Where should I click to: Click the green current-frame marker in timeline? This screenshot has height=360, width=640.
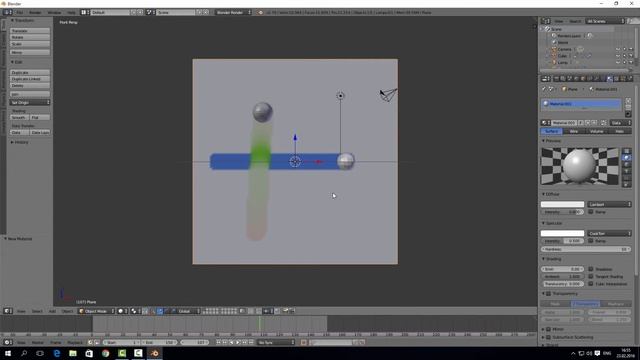coord(259,324)
